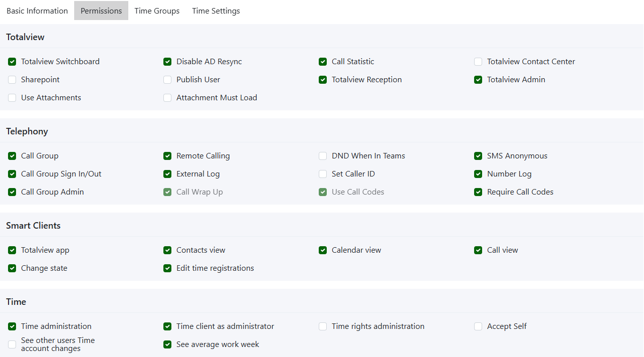Disable Require Call Codes

(x=478, y=192)
